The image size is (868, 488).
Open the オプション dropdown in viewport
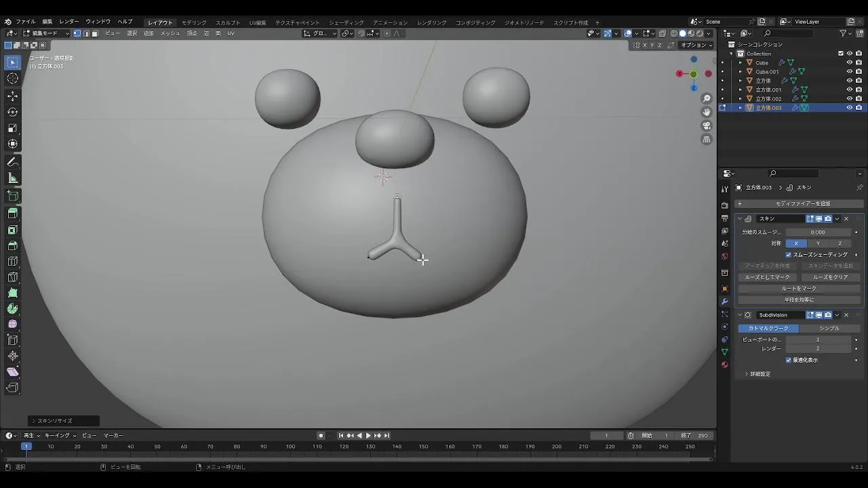(x=696, y=45)
